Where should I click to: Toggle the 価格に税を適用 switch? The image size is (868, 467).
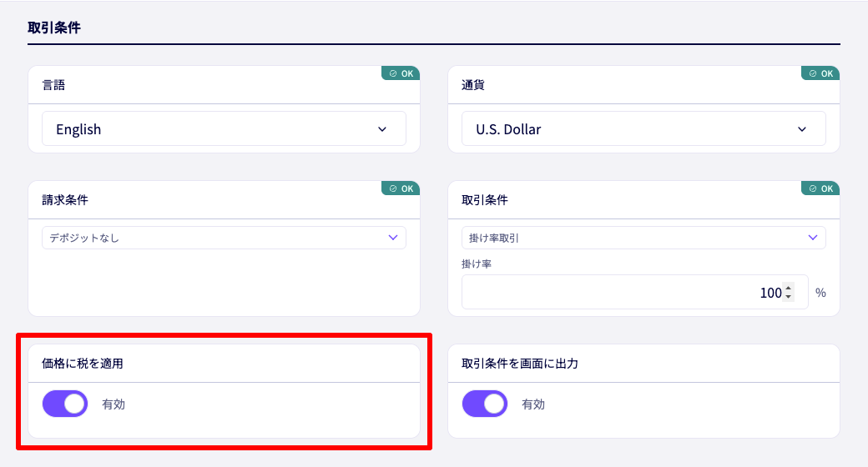coord(65,404)
